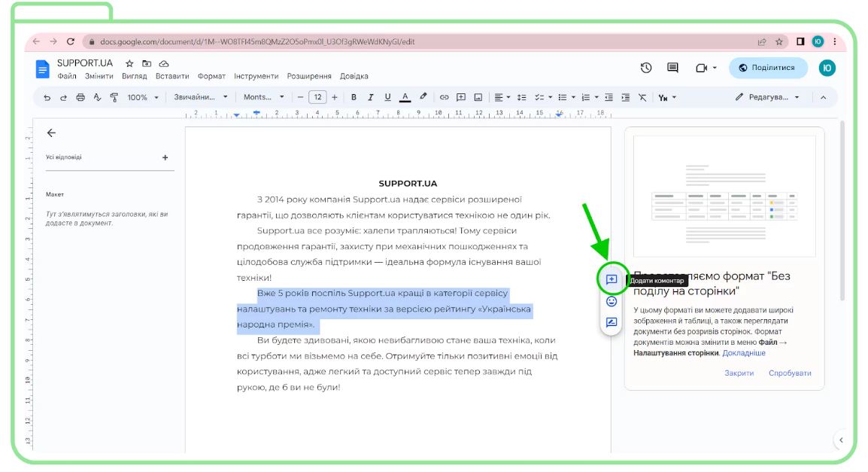Viewport: 868px width, 472px height.
Task: Open the numbered list dropdown arrow
Action: (596, 98)
